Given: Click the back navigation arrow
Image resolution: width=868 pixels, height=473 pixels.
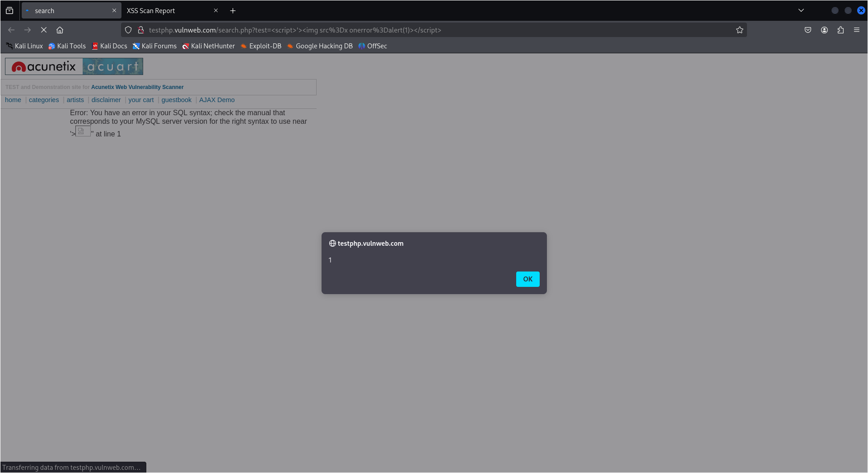Looking at the screenshot, I should [11, 30].
